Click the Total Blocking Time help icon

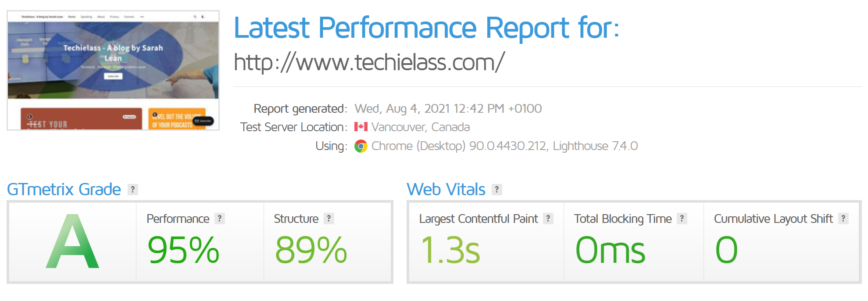682,219
